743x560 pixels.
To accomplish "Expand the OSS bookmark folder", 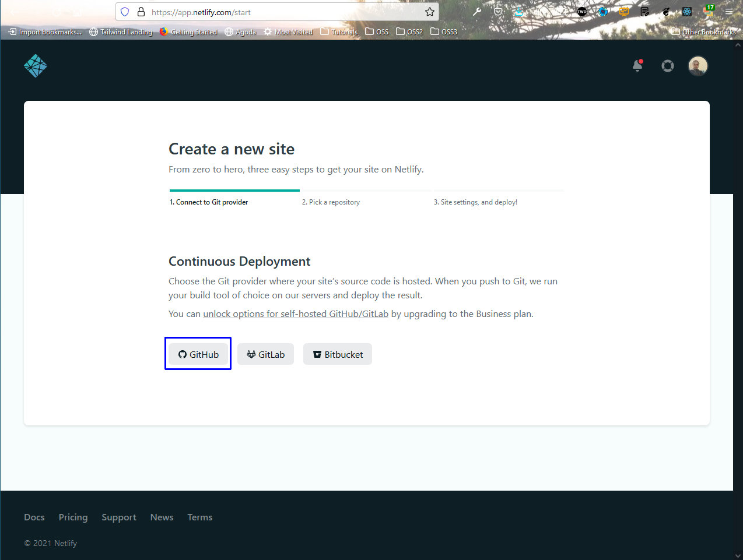I will (377, 32).
